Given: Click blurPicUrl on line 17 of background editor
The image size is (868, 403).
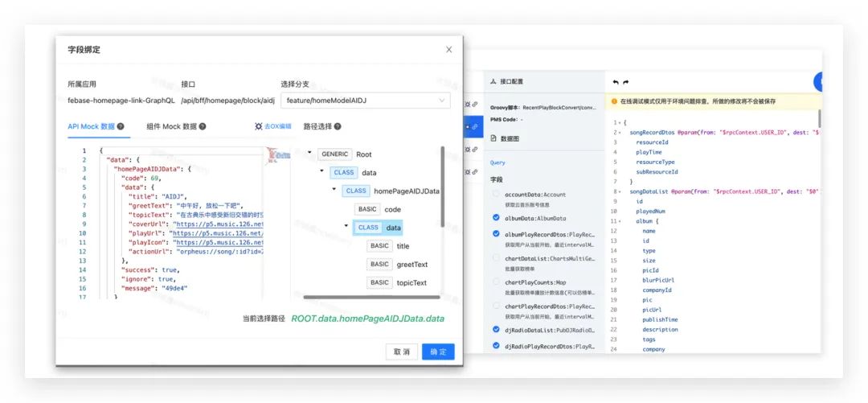Looking at the screenshot, I should 658,280.
